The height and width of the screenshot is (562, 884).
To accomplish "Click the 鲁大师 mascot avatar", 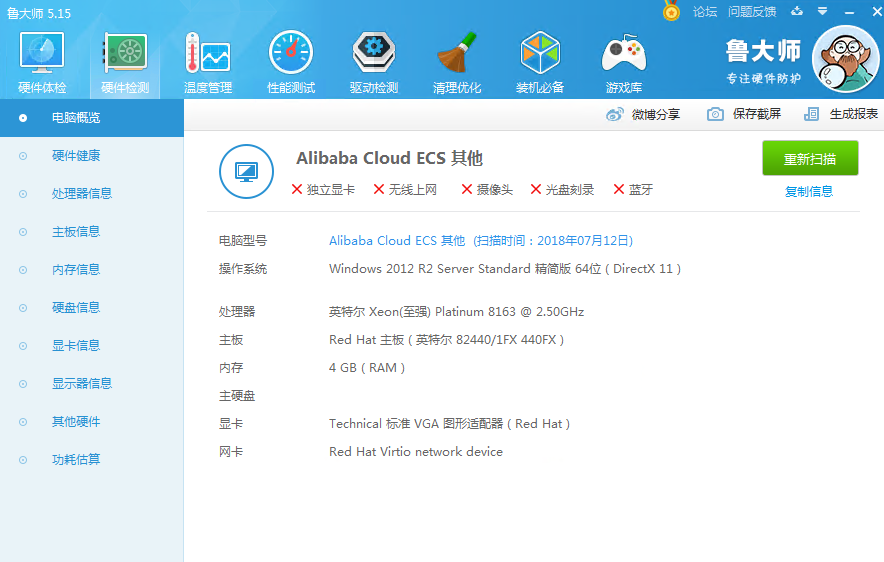I will (846, 59).
